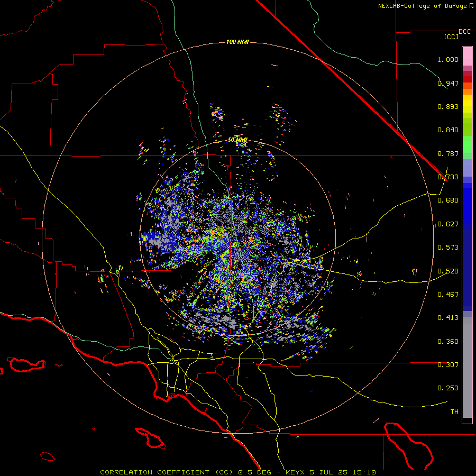Click the [CC] legend header
This screenshot has width=476, height=476.
(452, 36)
